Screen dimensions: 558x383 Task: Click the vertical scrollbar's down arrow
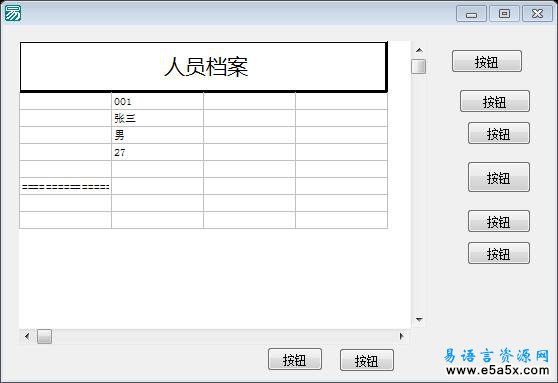pyautogui.click(x=419, y=319)
